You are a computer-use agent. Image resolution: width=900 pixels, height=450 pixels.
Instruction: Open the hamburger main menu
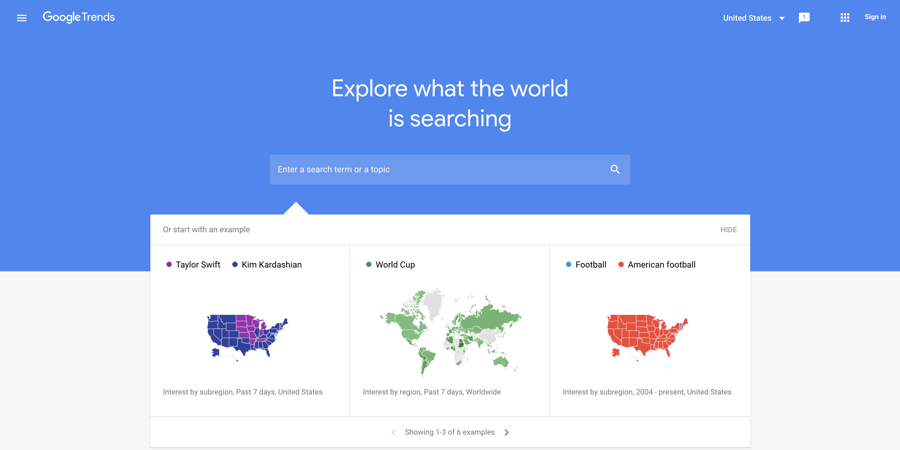coord(22,18)
